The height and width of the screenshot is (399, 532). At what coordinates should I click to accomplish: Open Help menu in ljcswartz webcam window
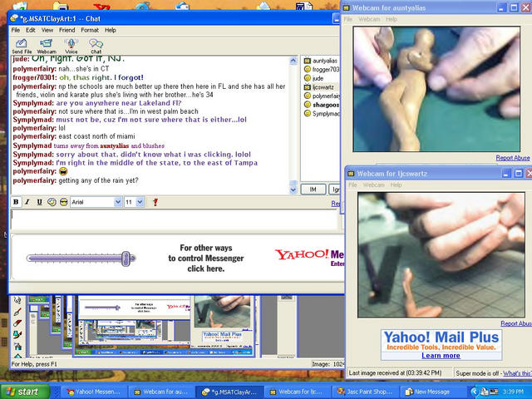[396, 185]
